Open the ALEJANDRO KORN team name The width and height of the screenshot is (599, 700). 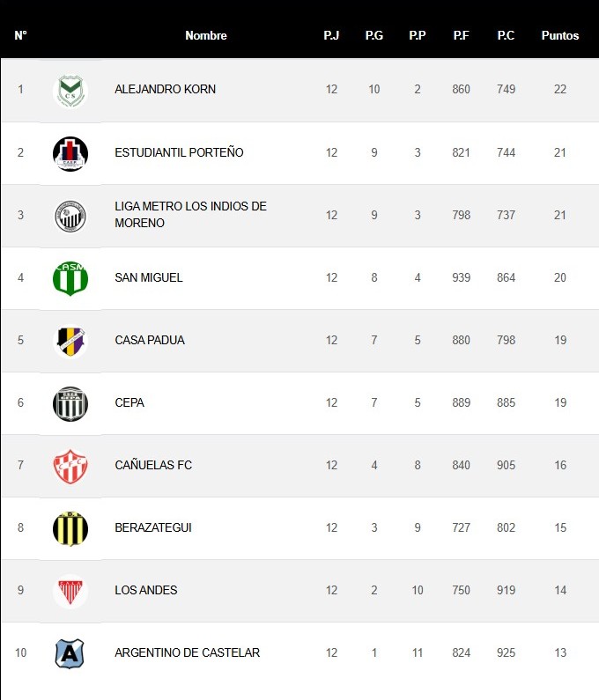click(165, 90)
